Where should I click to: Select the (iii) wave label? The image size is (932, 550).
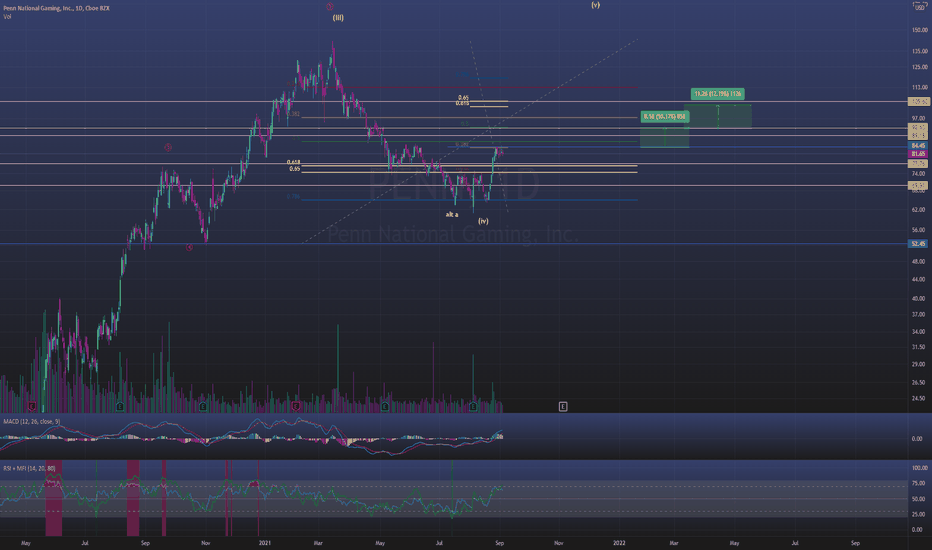[338, 18]
